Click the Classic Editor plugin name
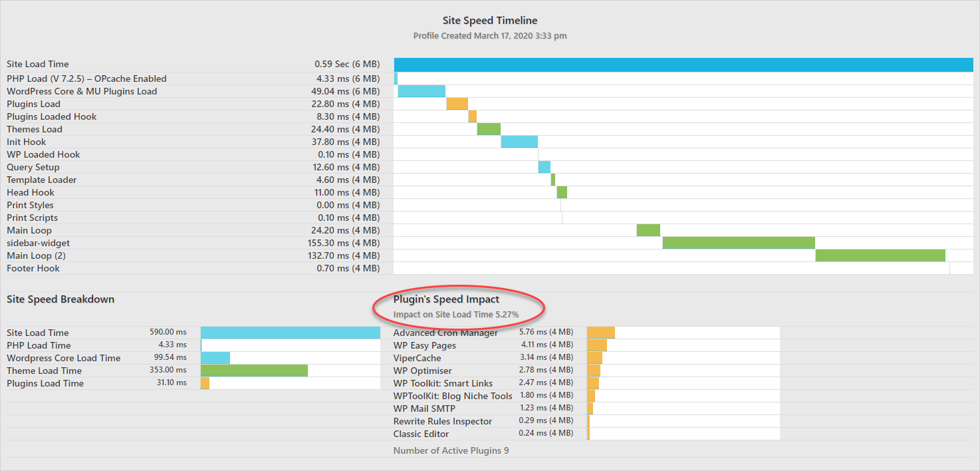The image size is (980, 471). click(x=421, y=434)
